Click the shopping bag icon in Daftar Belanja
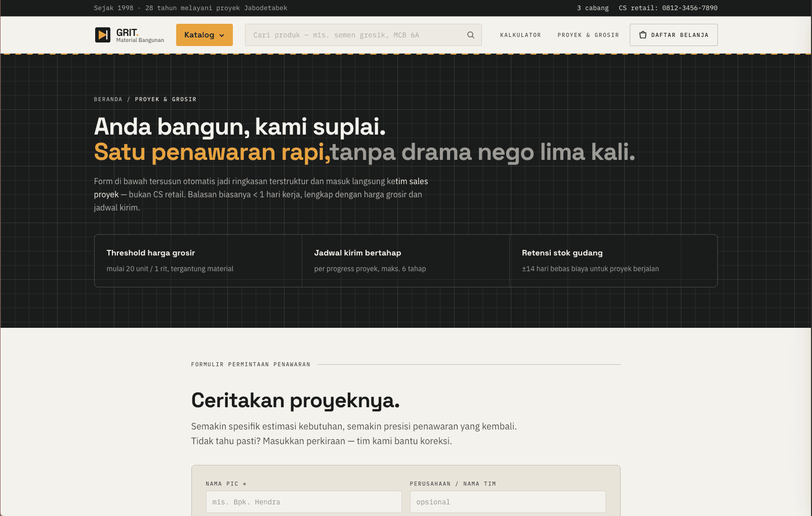 [x=643, y=35]
